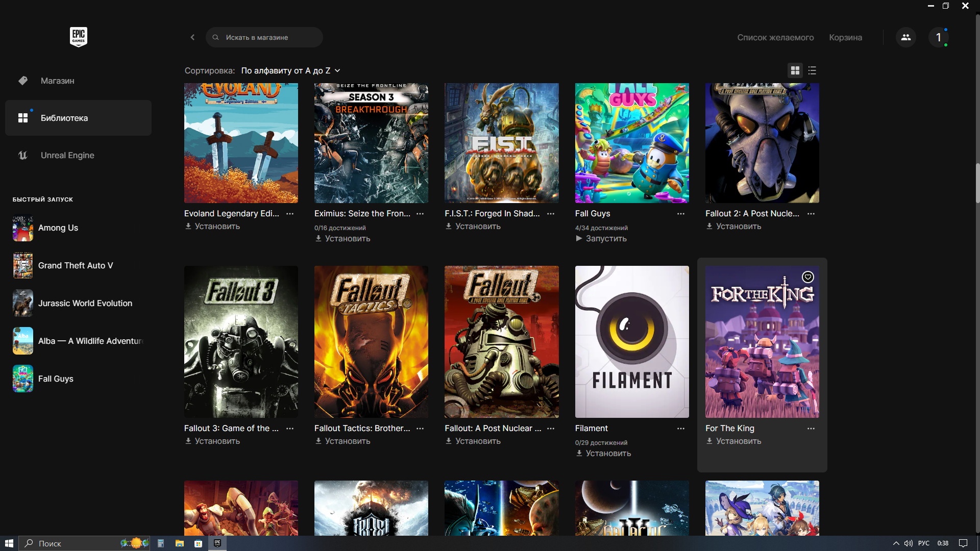Open the Список желаемого link
980x551 pixels.
click(x=775, y=37)
